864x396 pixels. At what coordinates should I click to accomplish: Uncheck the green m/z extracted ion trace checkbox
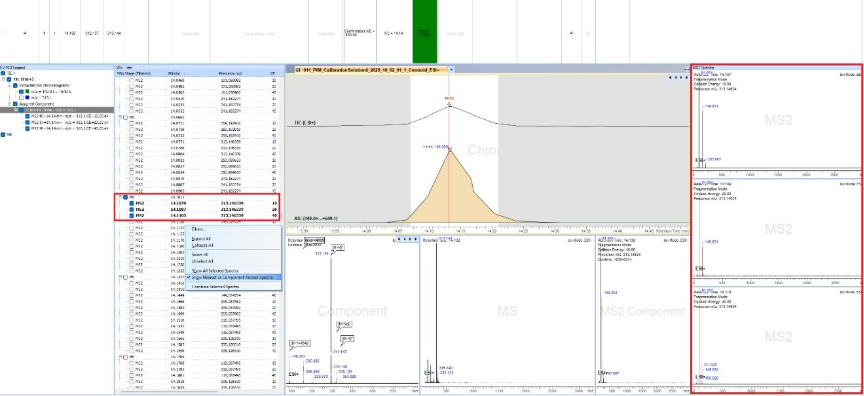tap(21, 91)
